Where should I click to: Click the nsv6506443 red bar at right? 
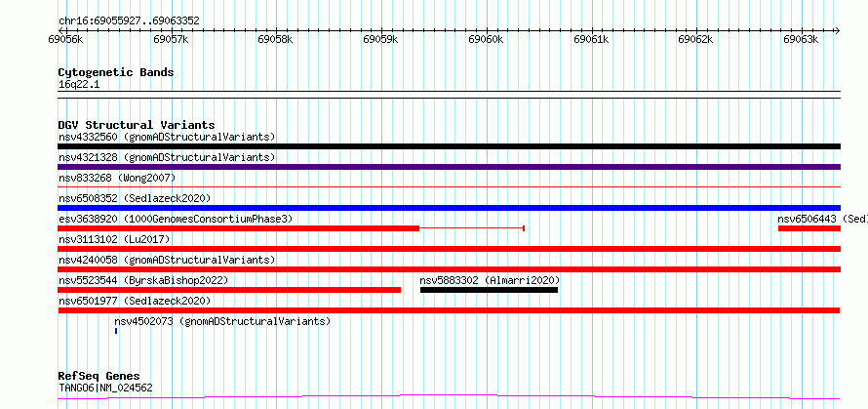click(809, 228)
